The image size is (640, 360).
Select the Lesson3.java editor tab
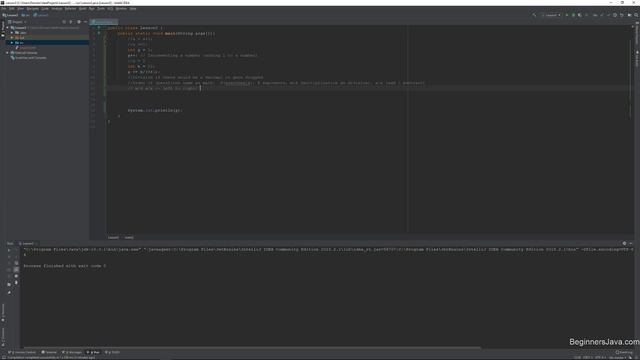click(x=104, y=22)
